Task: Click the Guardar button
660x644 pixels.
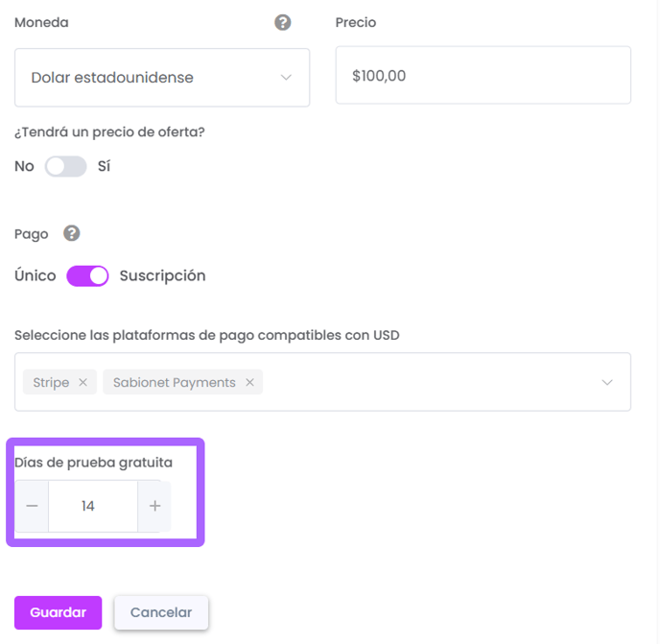Action: click(59, 612)
